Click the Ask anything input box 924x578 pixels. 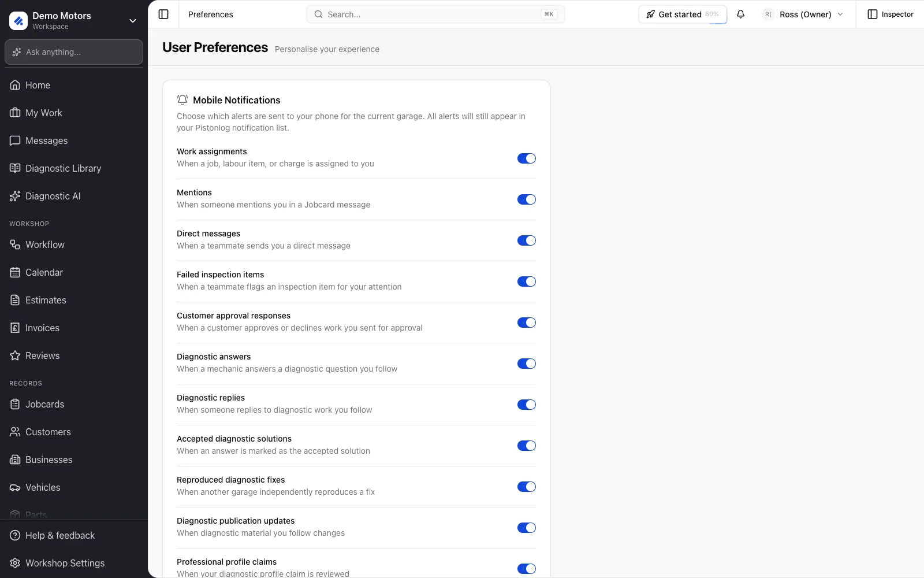pos(74,52)
